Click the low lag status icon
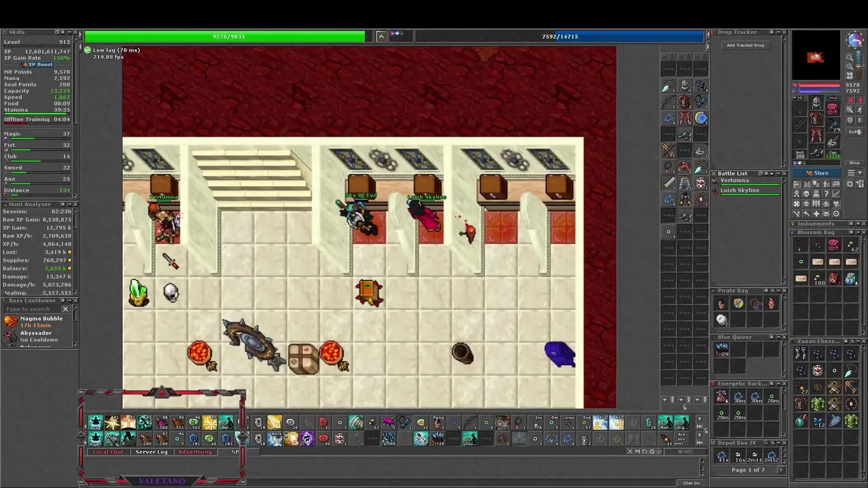This screenshot has width=868, height=488. 87,49
